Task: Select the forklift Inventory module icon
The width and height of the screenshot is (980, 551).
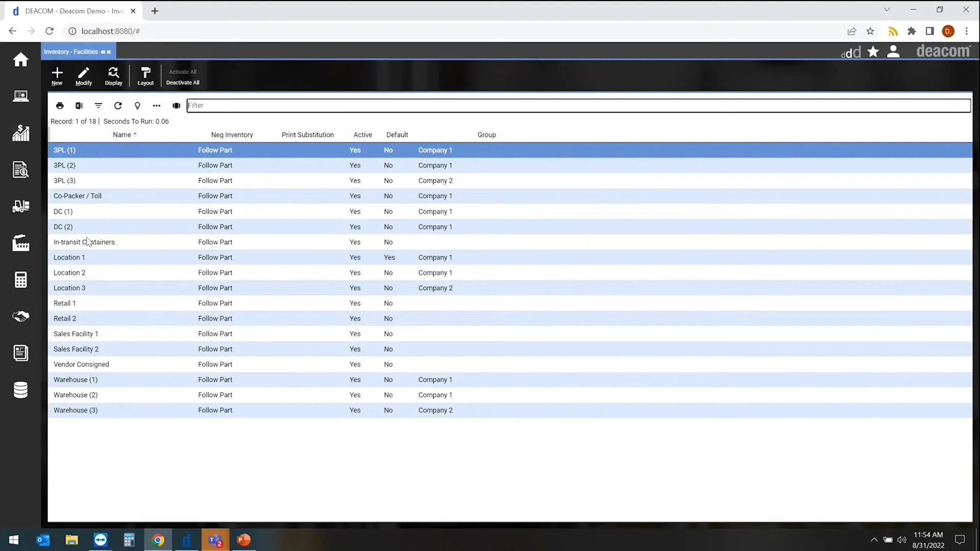Action: point(20,206)
